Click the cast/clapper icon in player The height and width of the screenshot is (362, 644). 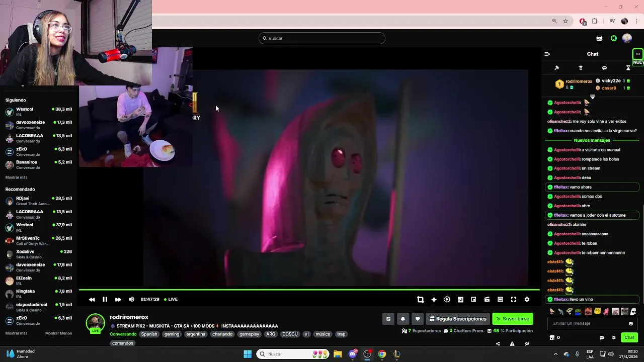point(487,299)
